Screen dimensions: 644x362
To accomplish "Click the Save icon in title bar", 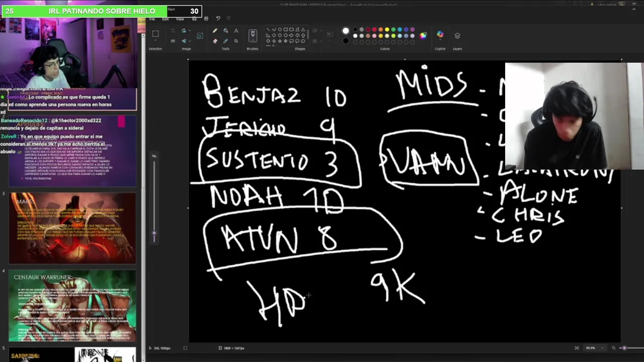I will tap(194, 19).
